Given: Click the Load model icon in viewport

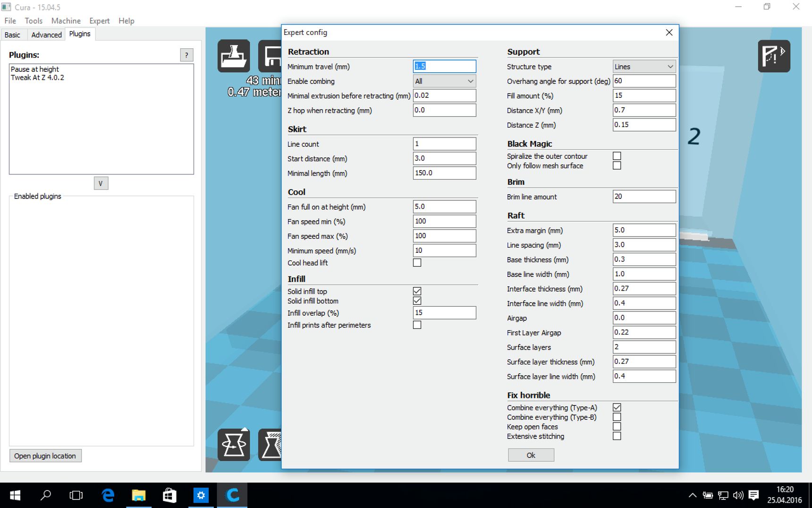Looking at the screenshot, I should point(234,56).
